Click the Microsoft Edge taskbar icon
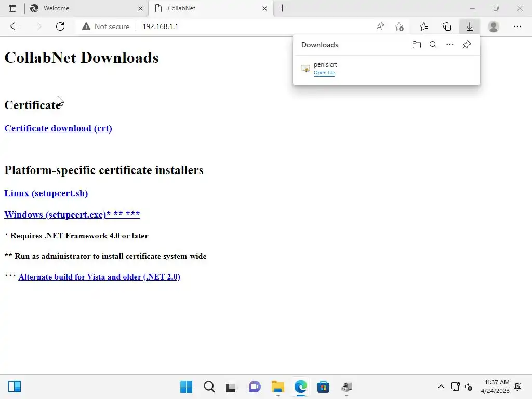Screen dimensions: 532x399 tap(301, 387)
